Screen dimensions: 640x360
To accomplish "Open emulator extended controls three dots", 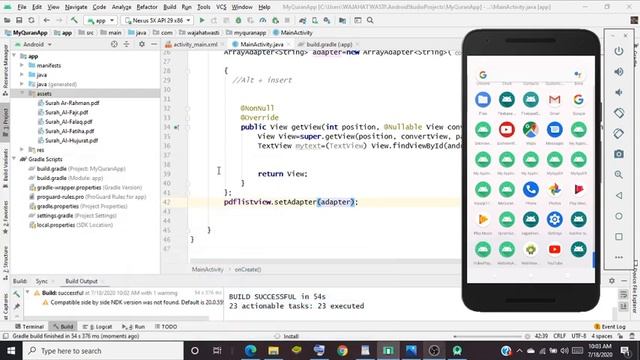I will [619, 257].
